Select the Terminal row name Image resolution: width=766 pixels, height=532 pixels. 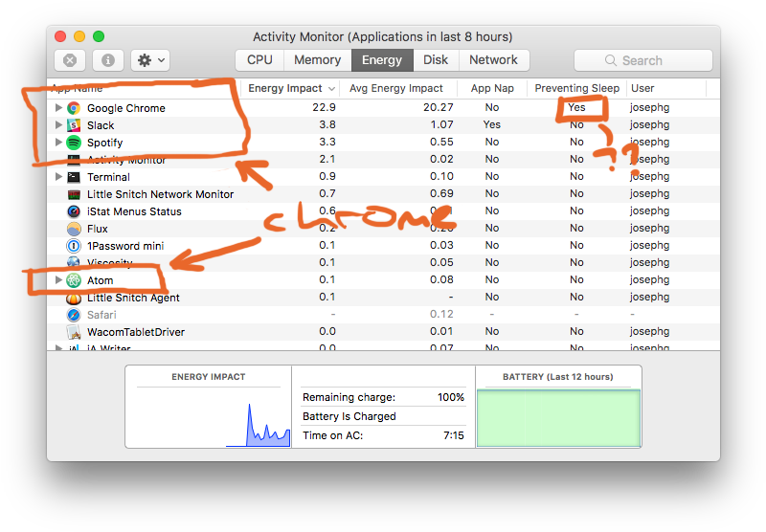coord(108,177)
